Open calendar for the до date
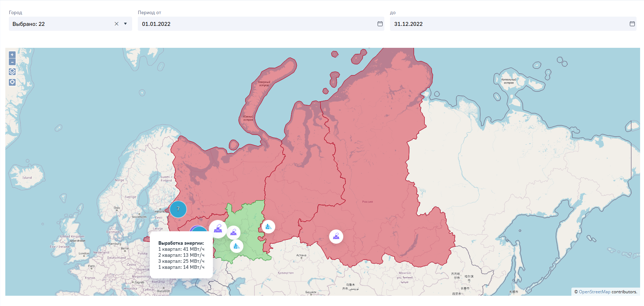 (x=632, y=24)
